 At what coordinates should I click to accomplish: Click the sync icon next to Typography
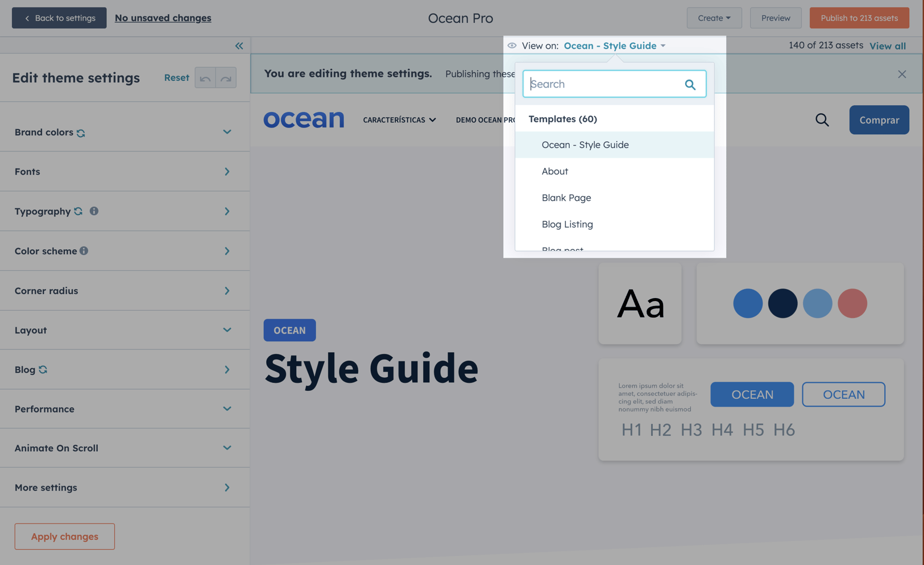(78, 211)
